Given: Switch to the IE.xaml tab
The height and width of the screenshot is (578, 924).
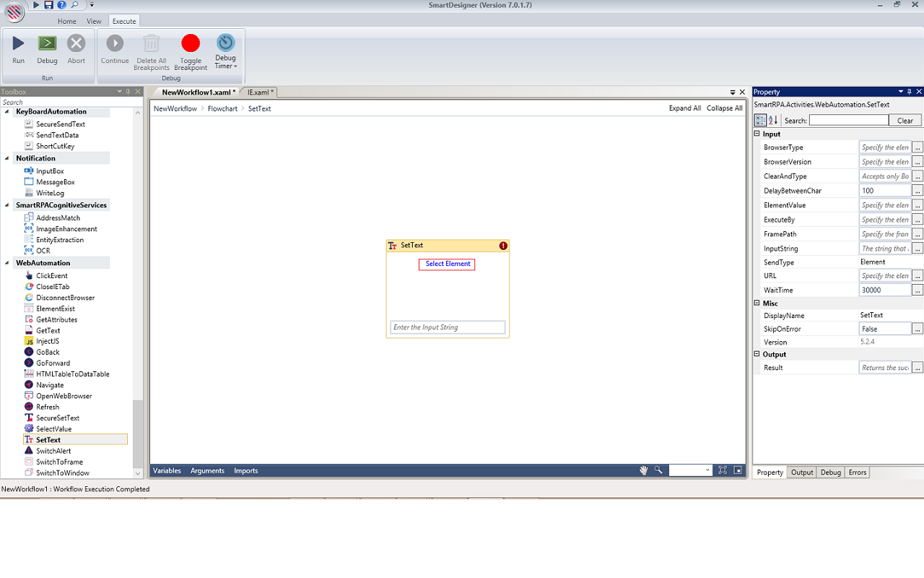Looking at the screenshot, I should coord(258,92).
